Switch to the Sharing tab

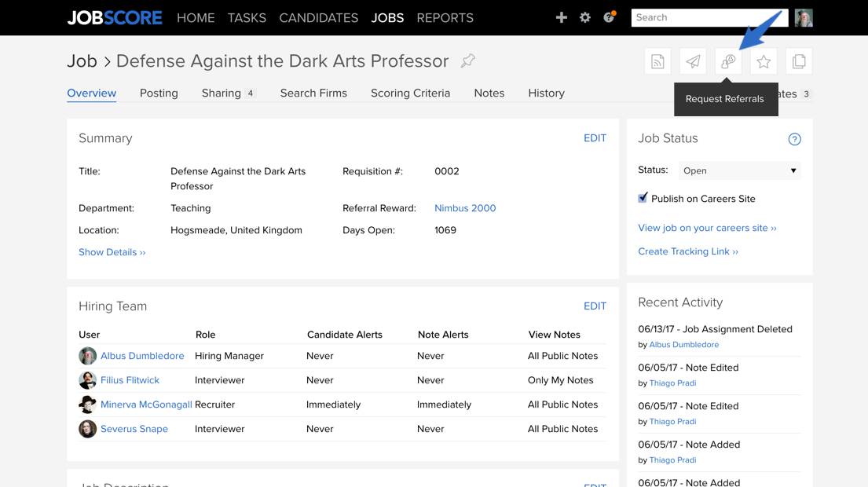click(228, 93)
